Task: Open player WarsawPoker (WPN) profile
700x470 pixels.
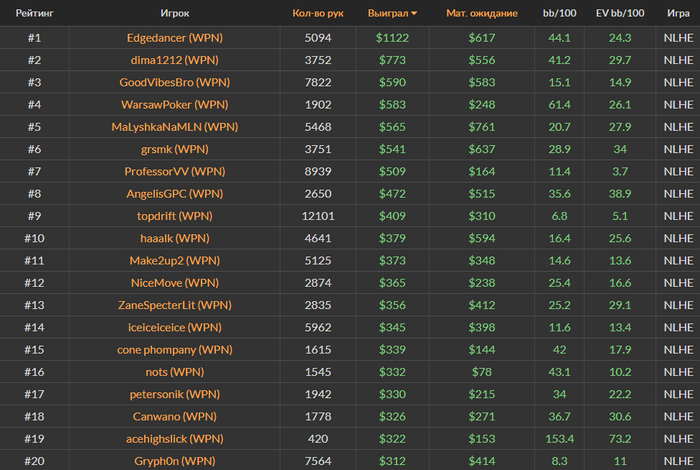Action: [175, 104]
